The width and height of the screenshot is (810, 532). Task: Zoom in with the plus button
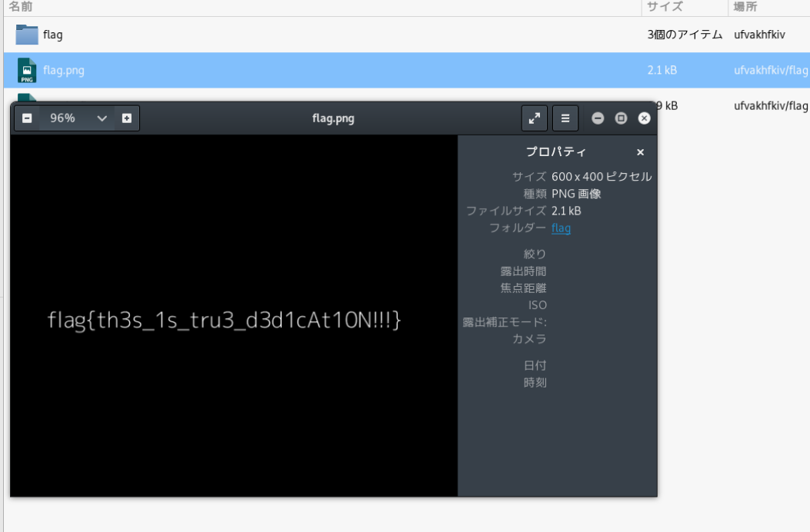tap(127, 118)
